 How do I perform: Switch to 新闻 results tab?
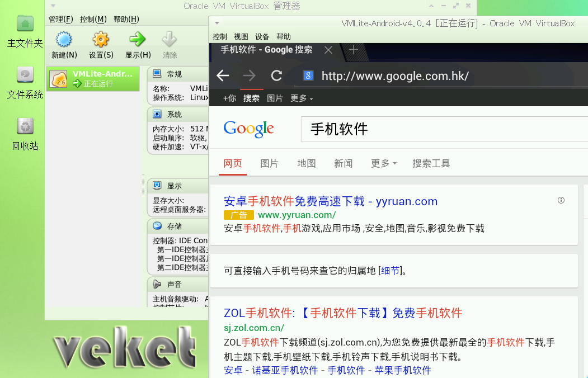[343, 163]
